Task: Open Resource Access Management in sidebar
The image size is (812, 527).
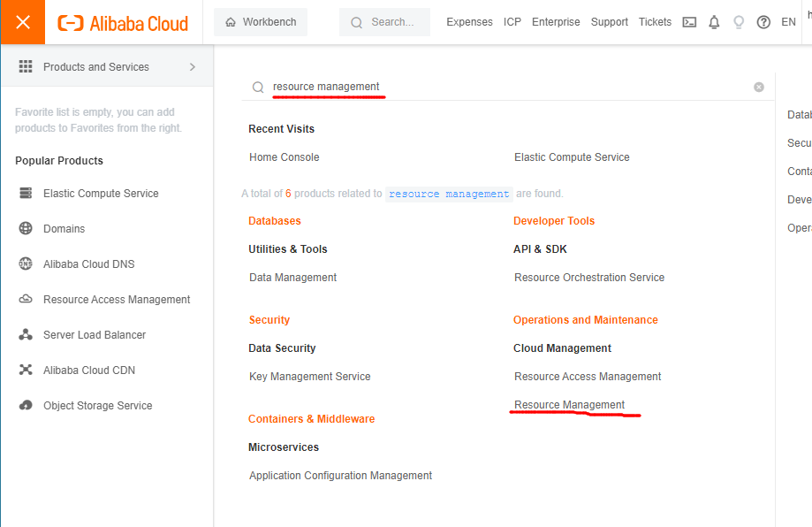Action: point(117,300)
